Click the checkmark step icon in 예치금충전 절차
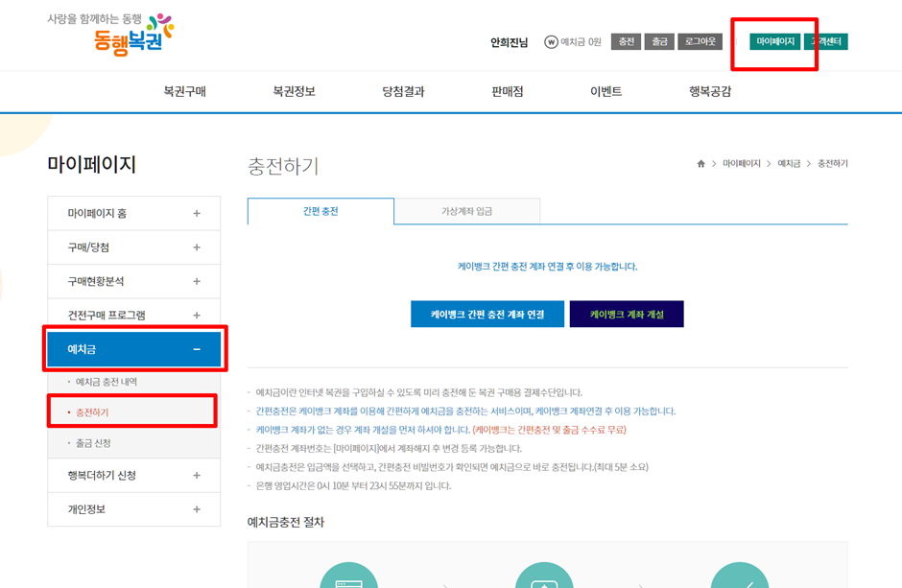The image size is (902, 588). pos(740,575)
